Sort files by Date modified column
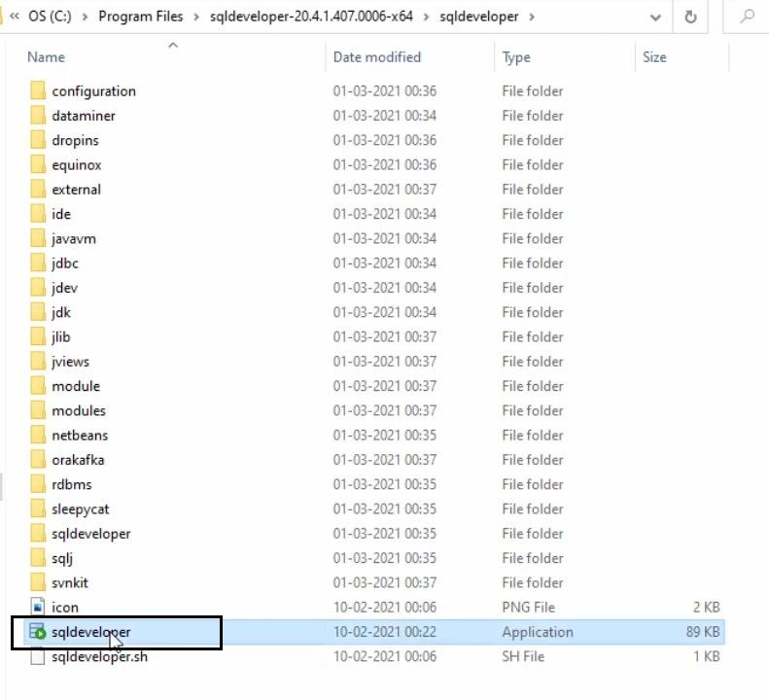This screenshot has height=700, width=769. 376,57
